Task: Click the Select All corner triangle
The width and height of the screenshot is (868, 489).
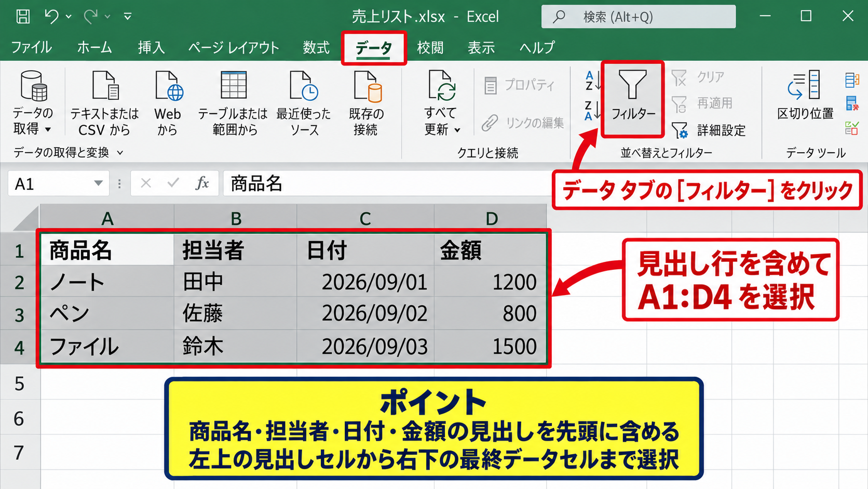Action: 26,218
